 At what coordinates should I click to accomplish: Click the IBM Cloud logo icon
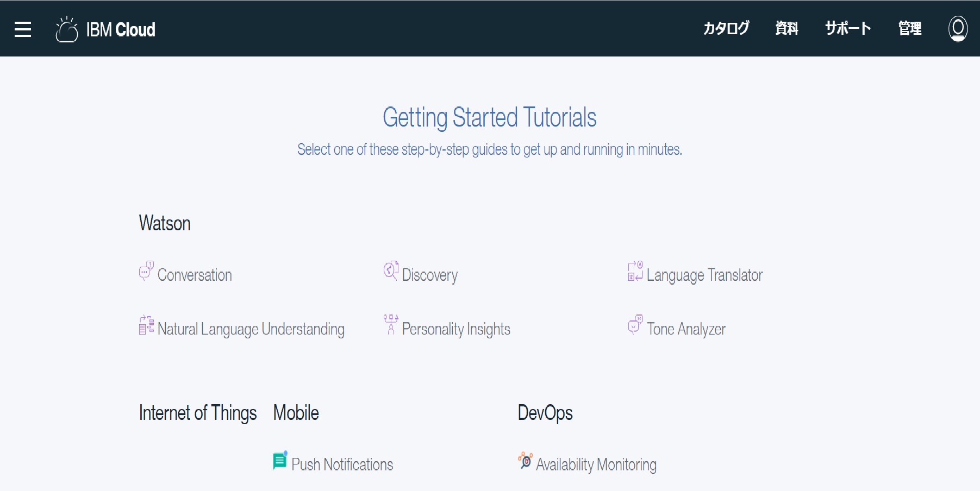click(x=67, y=29)
